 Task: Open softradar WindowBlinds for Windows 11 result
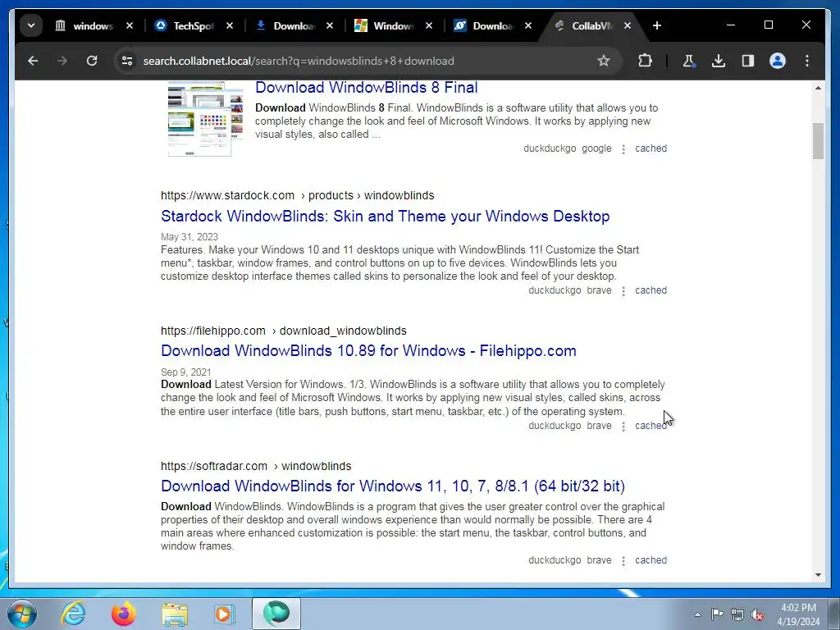pyautogui.click(x=393, y=486)
